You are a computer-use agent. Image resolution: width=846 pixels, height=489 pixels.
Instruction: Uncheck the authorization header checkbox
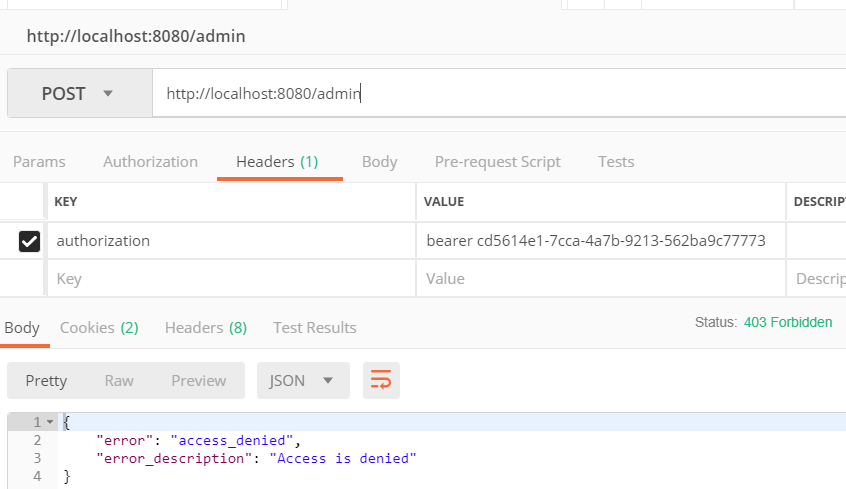click(x=30, y=241)
